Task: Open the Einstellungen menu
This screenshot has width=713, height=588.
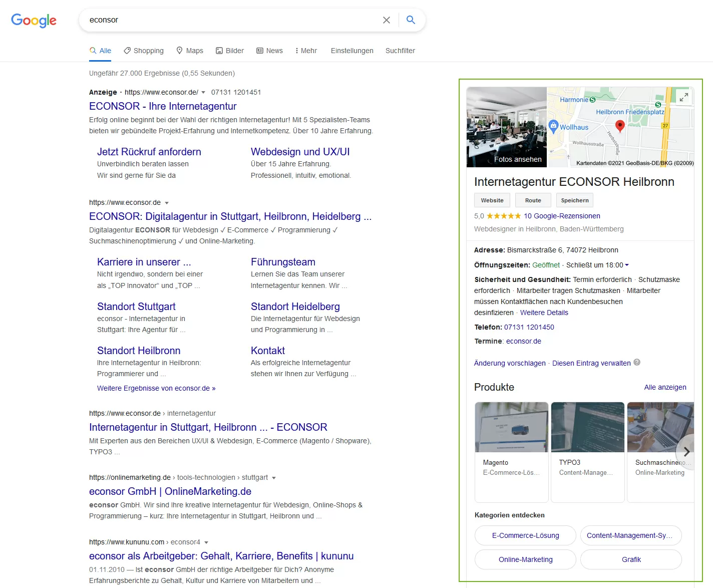Action: pos(351,51)
